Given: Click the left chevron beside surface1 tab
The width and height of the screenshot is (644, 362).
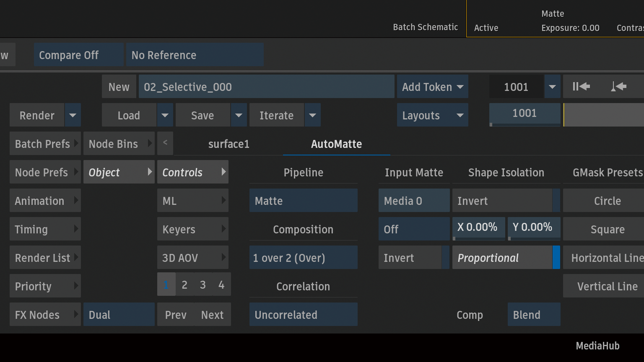Looking at the screenshot, I should coord(165,143).
